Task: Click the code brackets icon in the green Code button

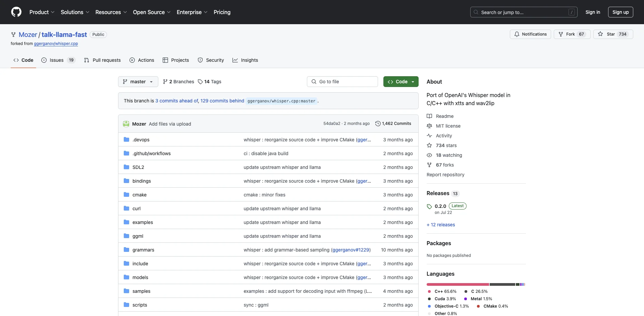Action: pos(390,82)
